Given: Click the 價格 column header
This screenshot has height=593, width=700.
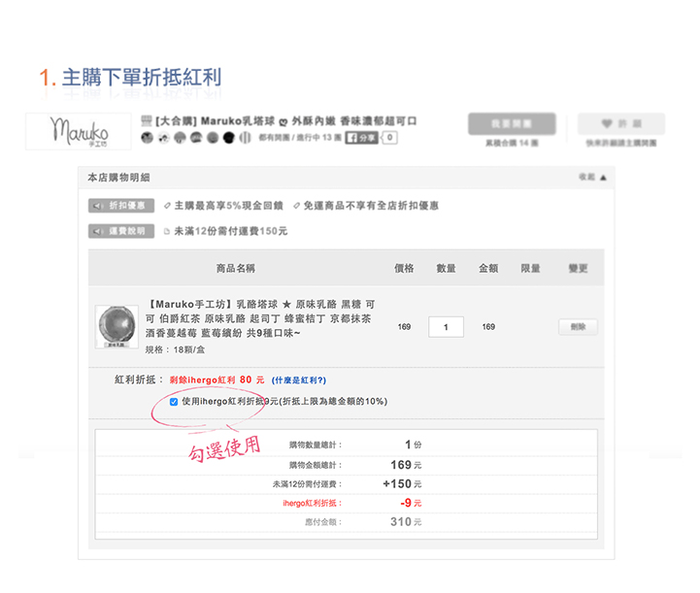Looking at the screenshot, I should coord(404,268).
